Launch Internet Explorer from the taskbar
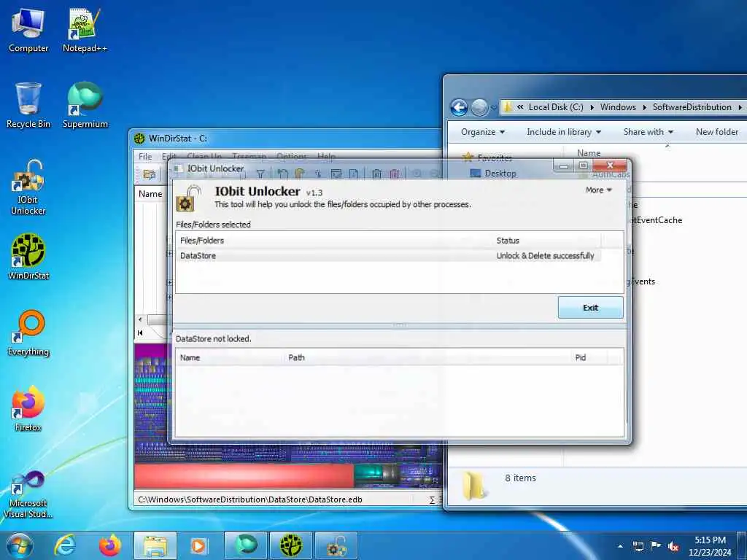 (64, 545)
